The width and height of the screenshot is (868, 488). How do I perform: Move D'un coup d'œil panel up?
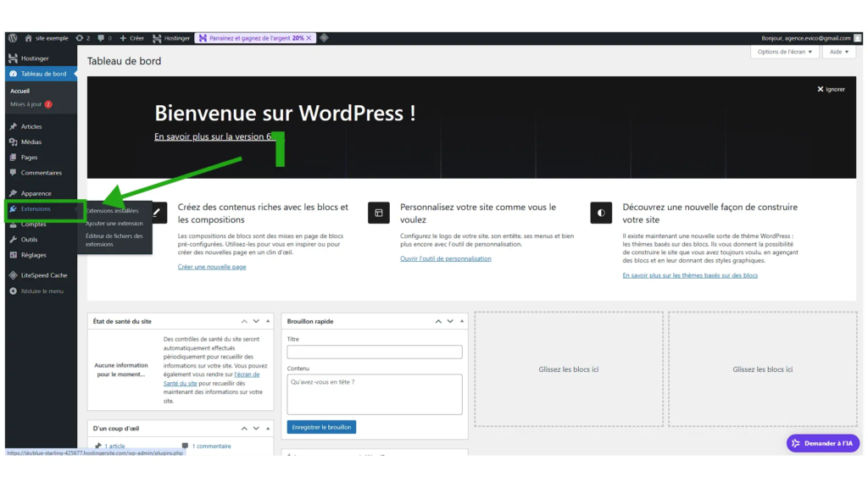tap(244, 429)
